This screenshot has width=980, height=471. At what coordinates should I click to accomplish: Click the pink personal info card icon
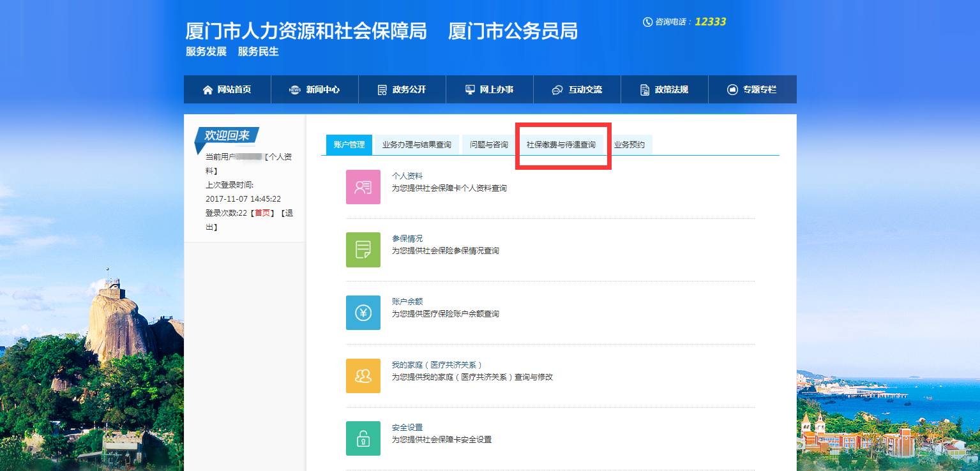click(363, 187)
